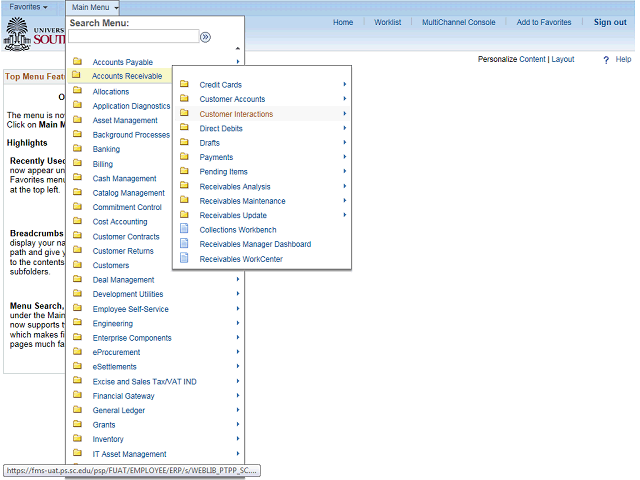Image resolution: width=640 pixels, height=480 pixels.
Task: Open the Worklist link
Action: pyautogui.click(x=388, y=22)
